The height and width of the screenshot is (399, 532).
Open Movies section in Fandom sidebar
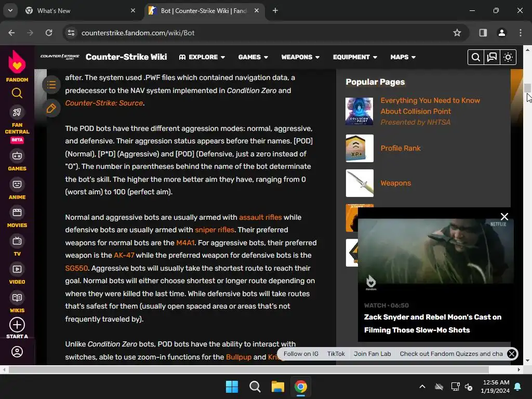pyautogui.click(x=17, y=217)
